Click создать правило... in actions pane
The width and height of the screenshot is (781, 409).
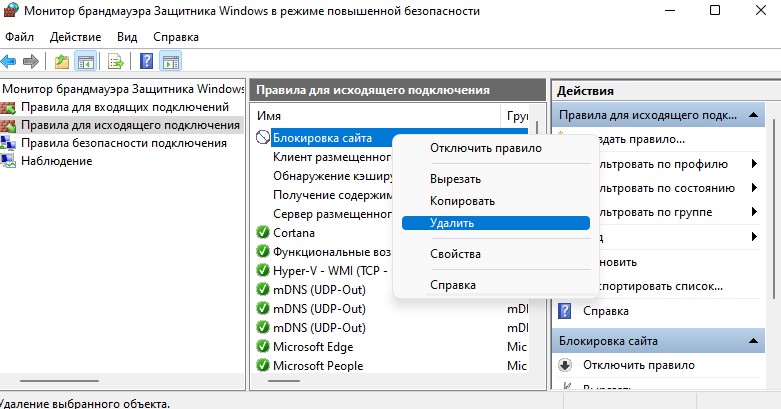click(x=642, y=139)
